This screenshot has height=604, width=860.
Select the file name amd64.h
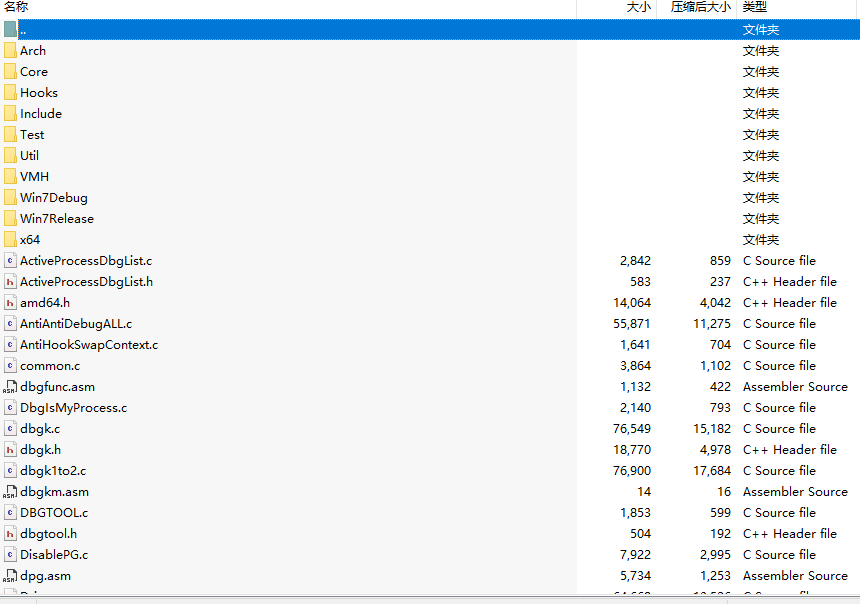click(x=45, y=303)
